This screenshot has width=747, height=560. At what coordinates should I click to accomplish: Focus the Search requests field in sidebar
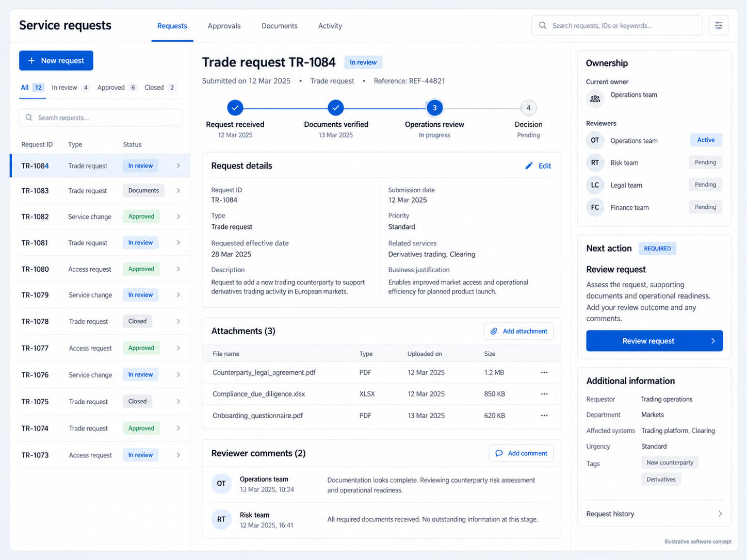[101, 118]
